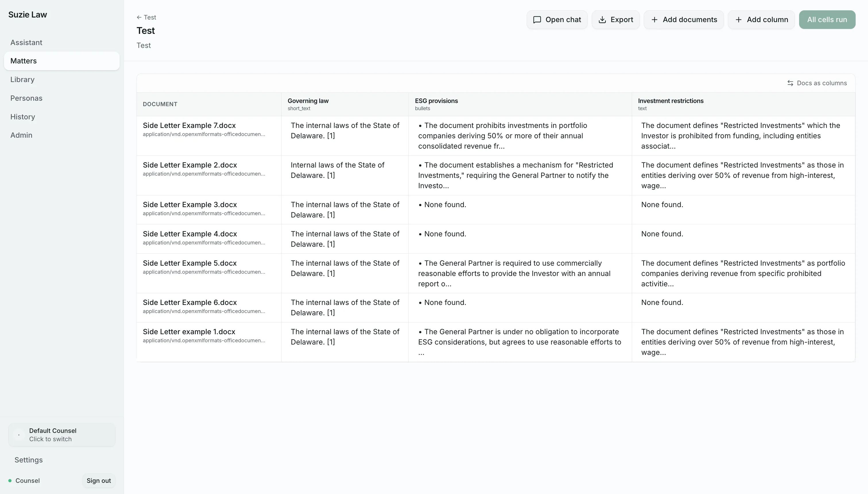Viewport: 868px width, 494px height.
Task: Click the plus icon in Add documents
Action: [654, 20]
